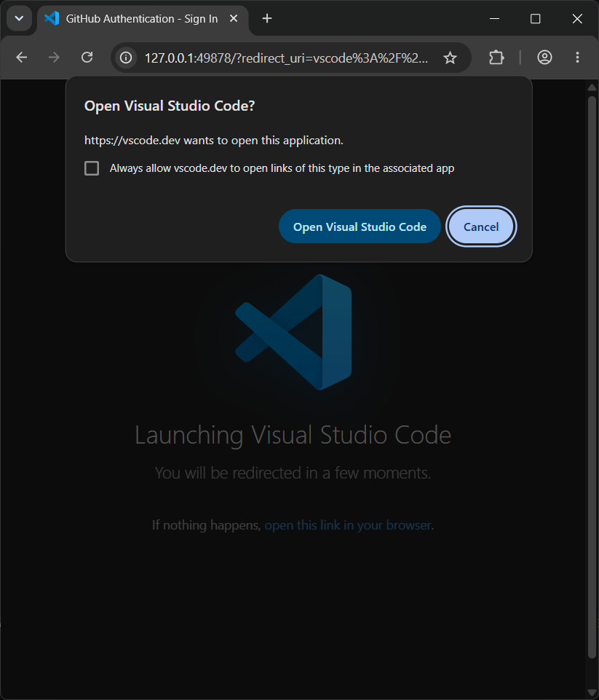Reload the current page
This screenshot has width=599, height=700.
[x=87, y=57]
